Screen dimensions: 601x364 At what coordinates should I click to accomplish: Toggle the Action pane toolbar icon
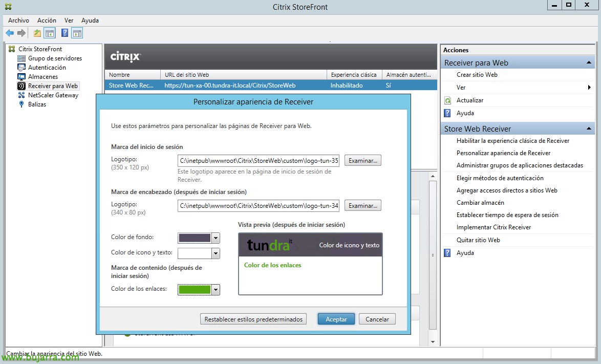click(x=77, y=33)
